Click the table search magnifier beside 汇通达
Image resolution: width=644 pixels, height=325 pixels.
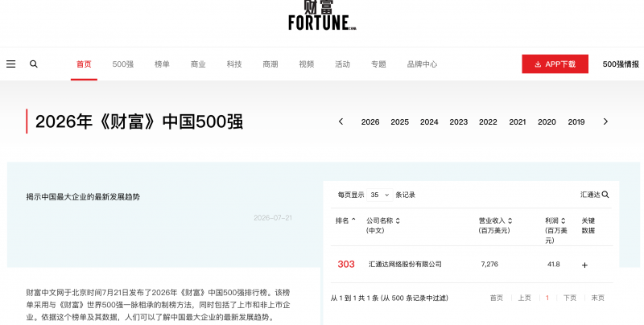pyautogui.click(x=605, y=195)
